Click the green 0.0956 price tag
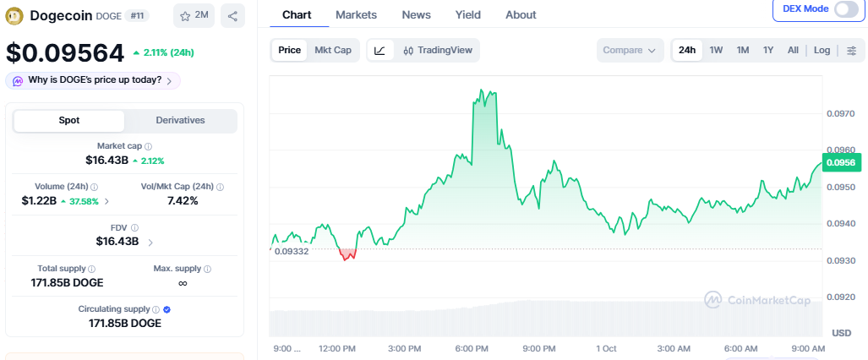868x360 pixels. click(x=842, y=163)
